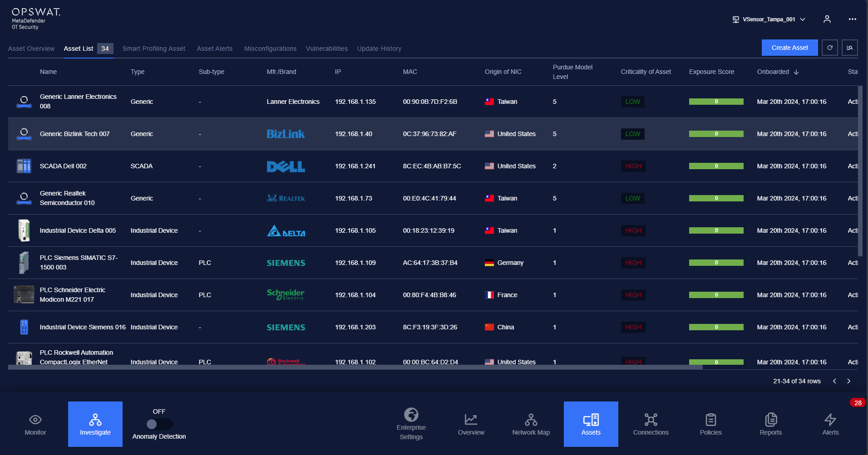Click the Purdue Model Level column header
Screen dimensions: 868x455
[572, 72]
